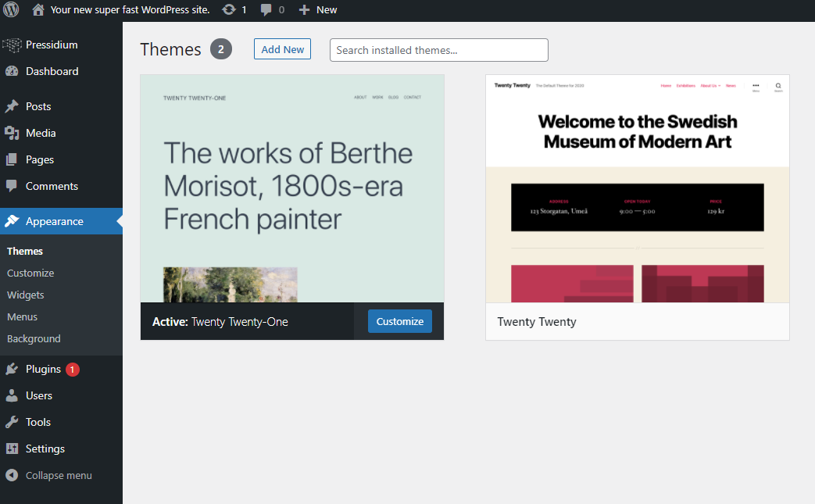This screenshot has height=504, width=815.
Task: Click the Pressidium logo icon
Action: pyautogui.click(x=12, y=45)
